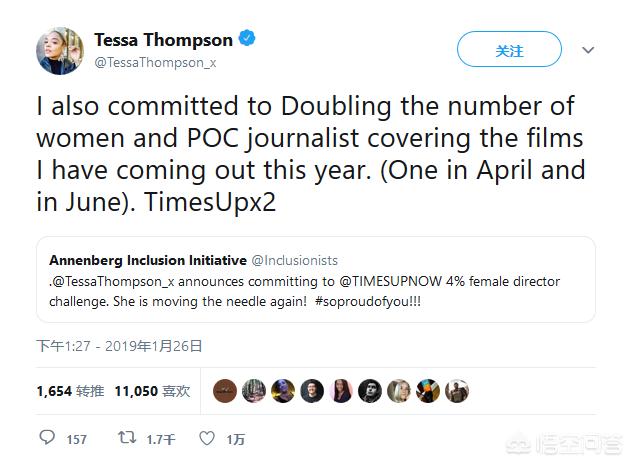View the 1,654 转推 retweets list
The height and width of the screenshot is (466, 634).
68,391
